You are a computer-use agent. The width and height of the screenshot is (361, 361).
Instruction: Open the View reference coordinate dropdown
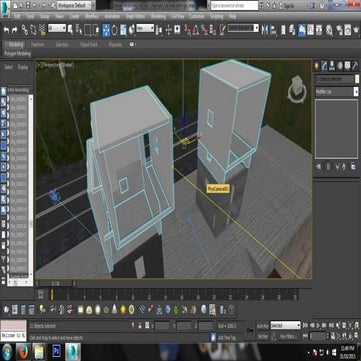pyautogui.click(x=145, y=28)
